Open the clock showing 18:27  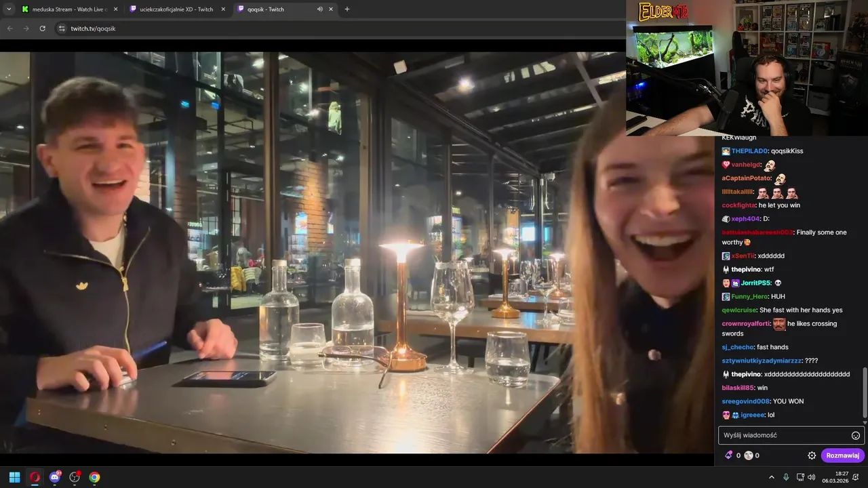835,477
